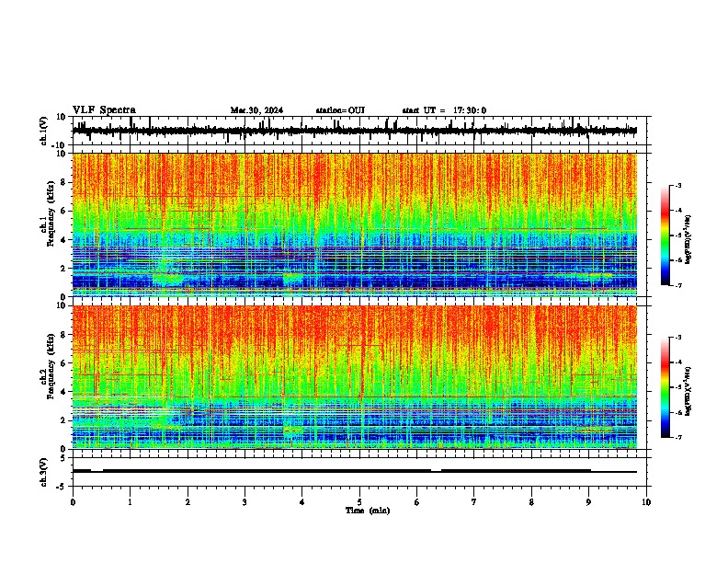Click the log(PSD) label beside ch.2 color bar
This screenshot has height=563, width=728.
pos(688,391)
